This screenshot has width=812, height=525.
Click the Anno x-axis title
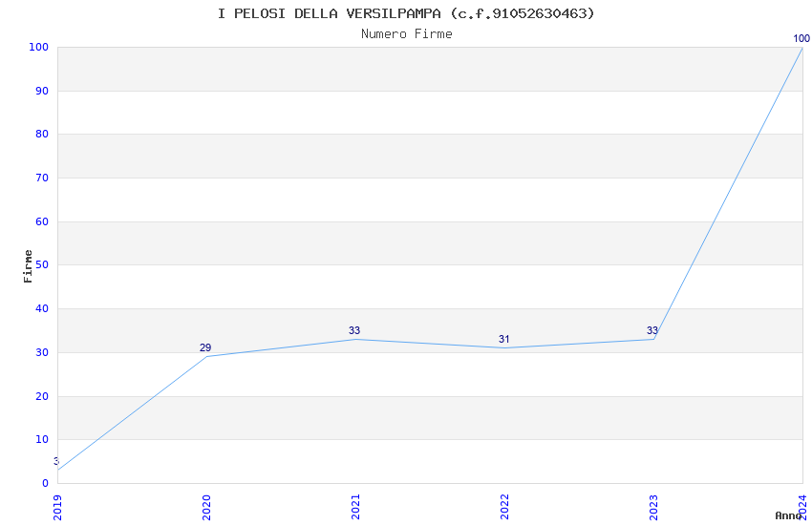788,515
